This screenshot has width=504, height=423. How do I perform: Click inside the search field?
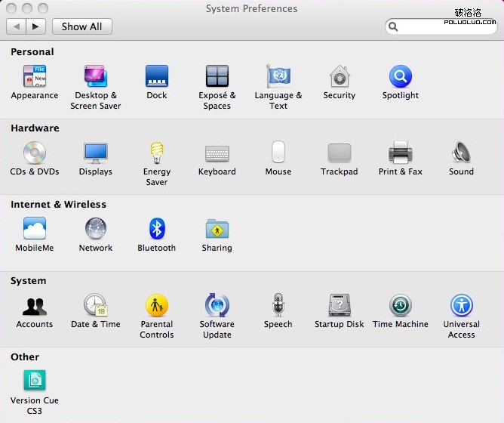441,26
